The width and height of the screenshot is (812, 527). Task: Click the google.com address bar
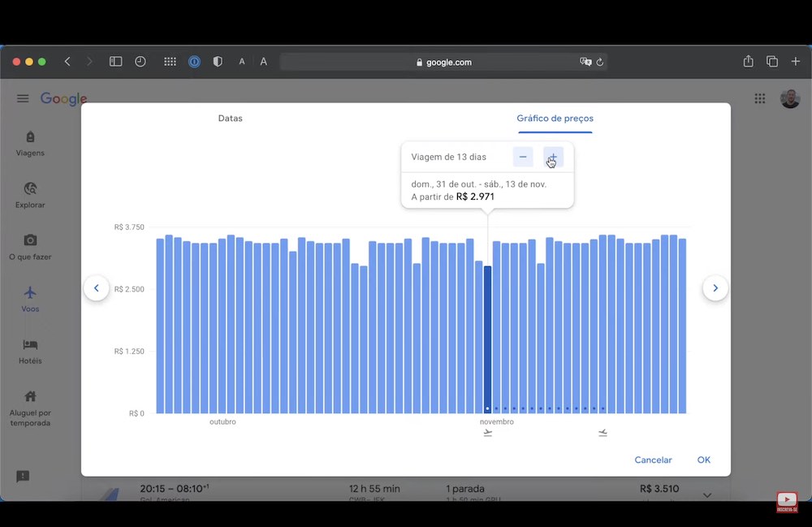click(x=444, y=63)
